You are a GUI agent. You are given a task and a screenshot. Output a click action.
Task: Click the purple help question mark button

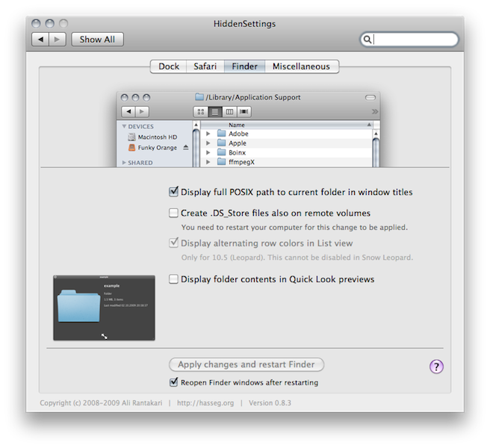pos(437,366)
